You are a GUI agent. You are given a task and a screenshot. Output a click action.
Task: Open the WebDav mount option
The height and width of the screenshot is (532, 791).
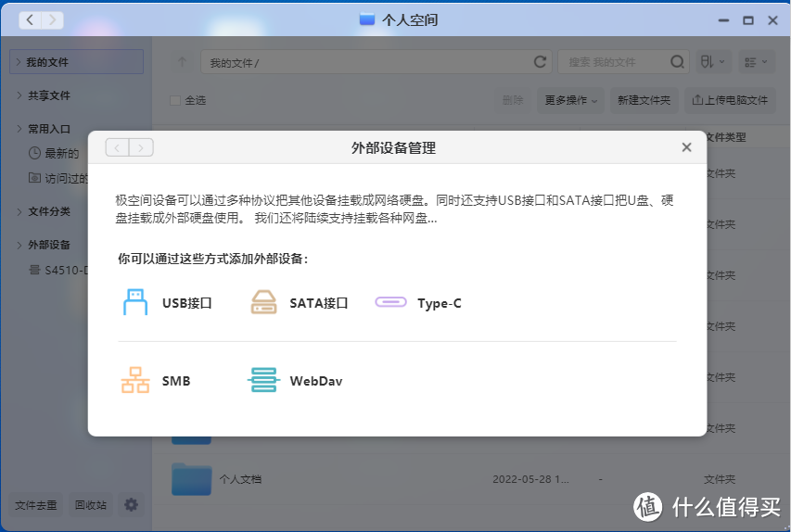coord(264,381)
